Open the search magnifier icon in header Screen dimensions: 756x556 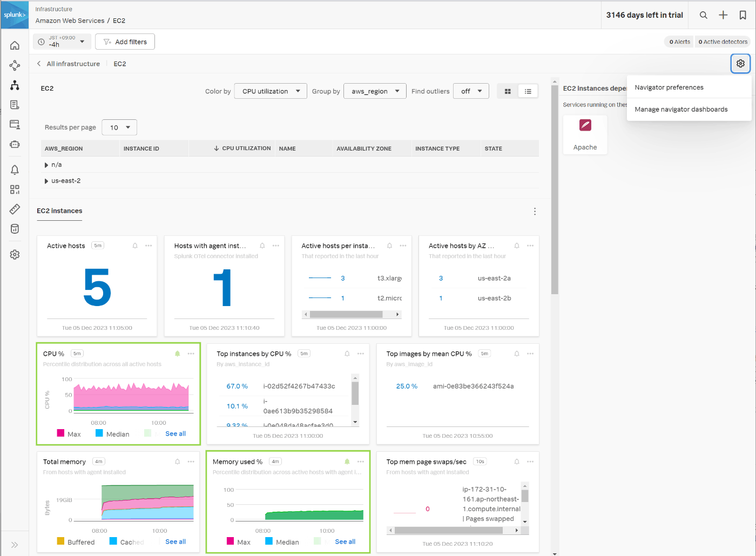point(703,15)
